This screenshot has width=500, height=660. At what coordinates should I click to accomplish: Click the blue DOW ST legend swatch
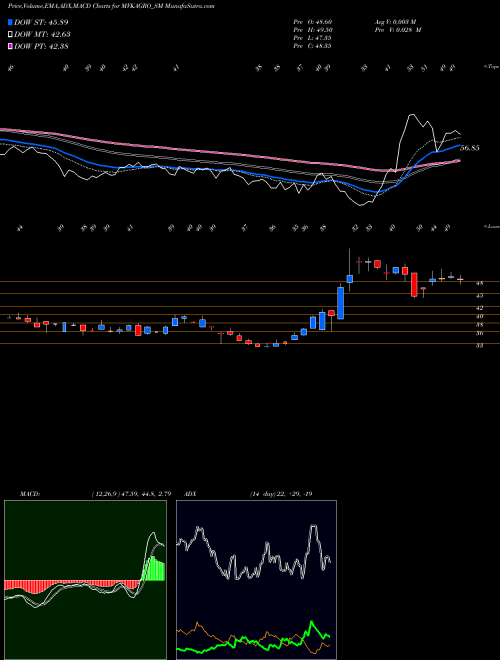click(11, 22)
